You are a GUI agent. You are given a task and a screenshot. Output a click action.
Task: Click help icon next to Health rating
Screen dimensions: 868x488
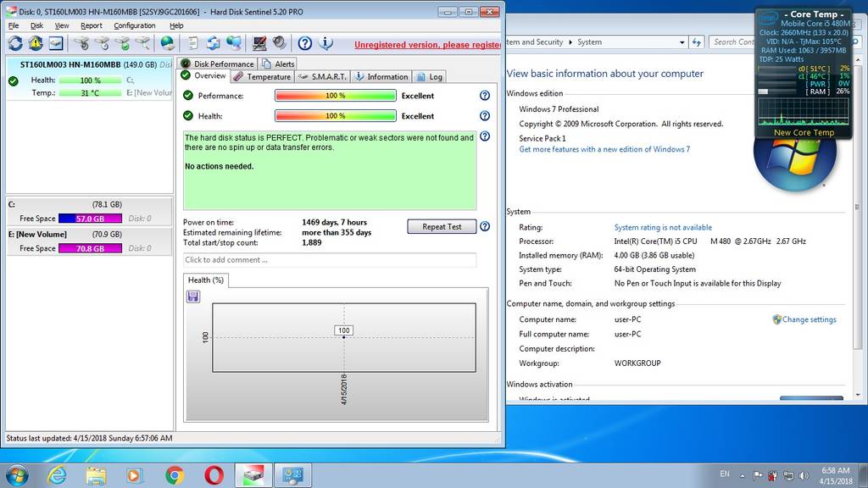(x=485, y=115)
